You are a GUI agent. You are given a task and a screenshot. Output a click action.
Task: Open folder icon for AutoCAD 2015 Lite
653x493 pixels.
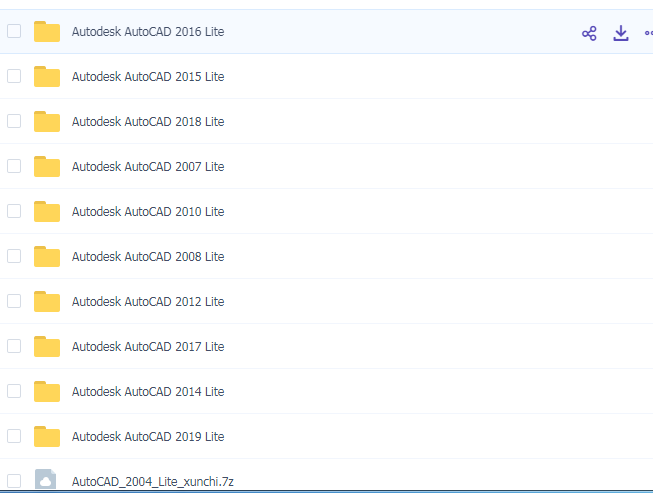click(47, 77)
